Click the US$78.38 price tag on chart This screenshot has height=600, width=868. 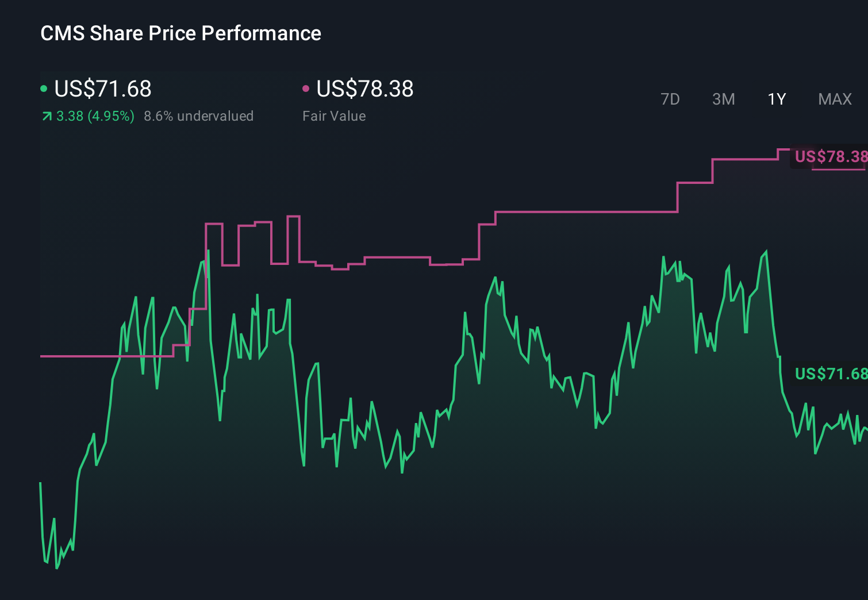(x=831, y=156)
